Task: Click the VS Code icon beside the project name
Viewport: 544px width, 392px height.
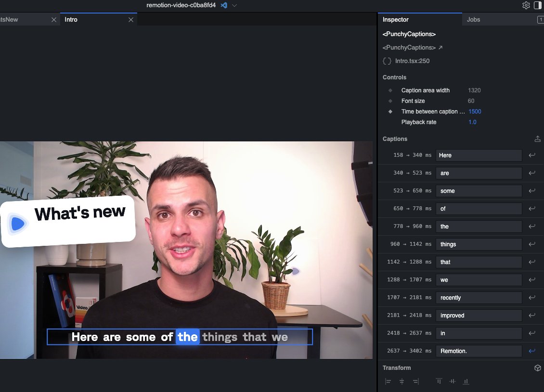Action: click(x=224, y=5)
